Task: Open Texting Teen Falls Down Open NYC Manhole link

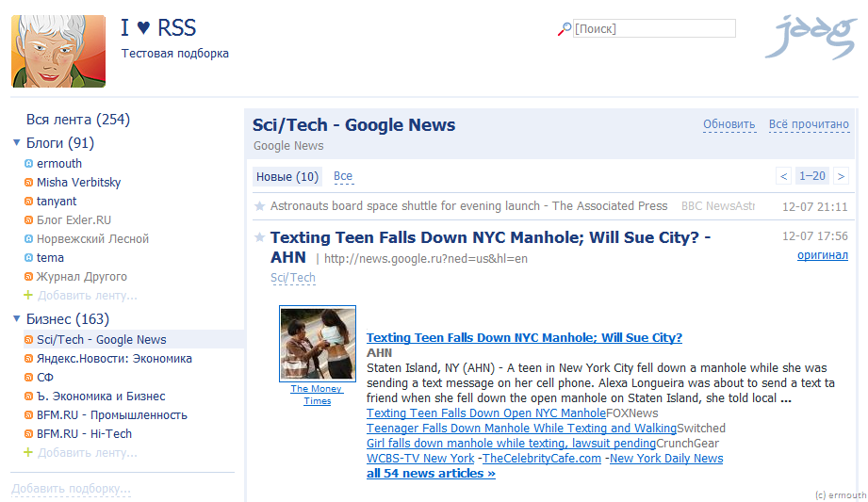Action: pos(486,413)
